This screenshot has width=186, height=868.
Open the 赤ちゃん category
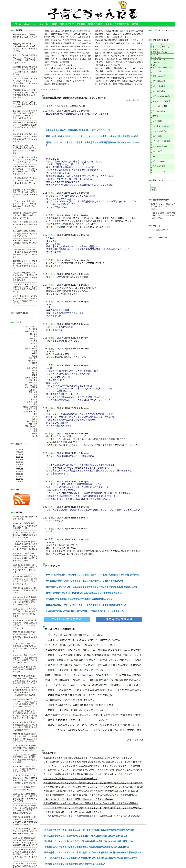click(x=34, y=339)
